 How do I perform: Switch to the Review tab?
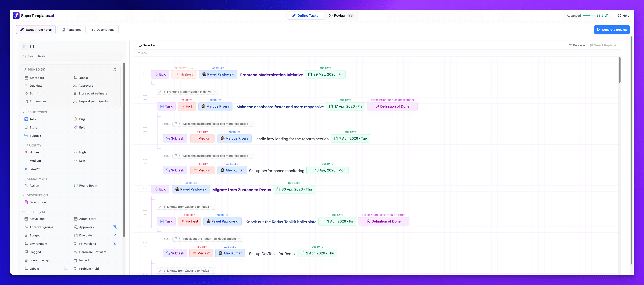pyautogui.click(x=339, y=15)
